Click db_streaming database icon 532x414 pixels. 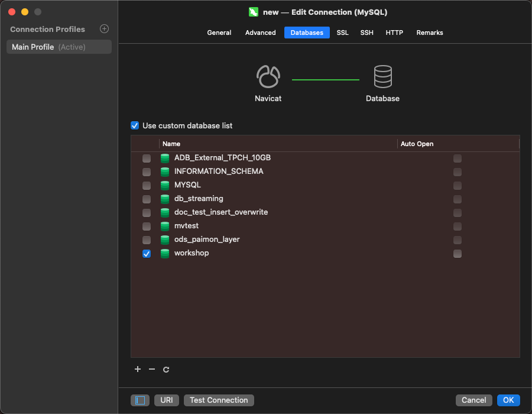pos(165,199)
